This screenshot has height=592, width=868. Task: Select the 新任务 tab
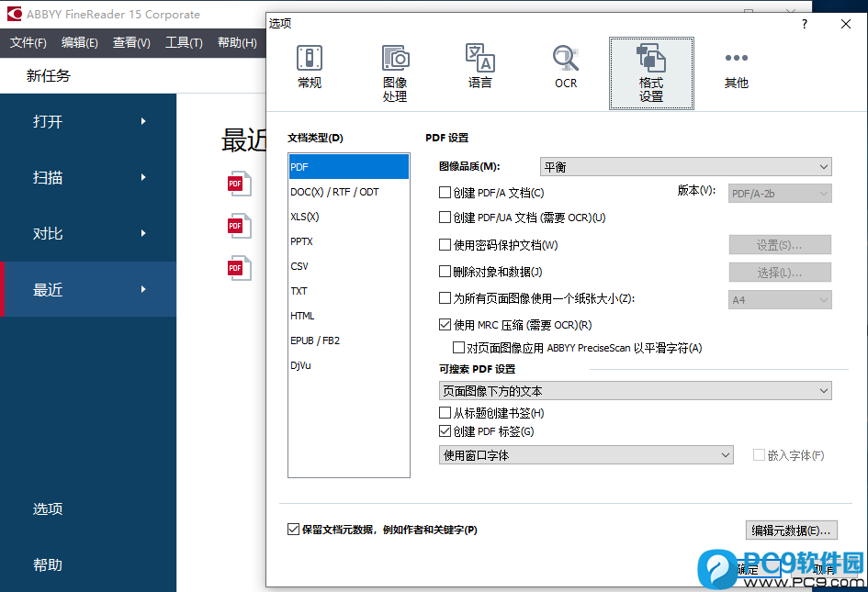click(48, 75)
